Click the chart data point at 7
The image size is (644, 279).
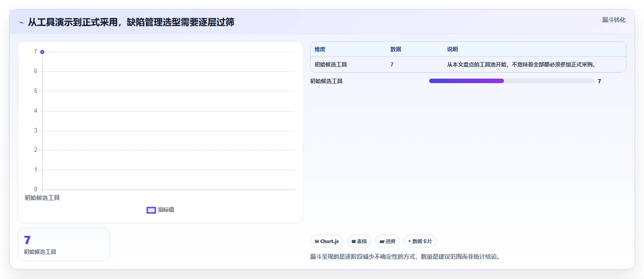42,52
